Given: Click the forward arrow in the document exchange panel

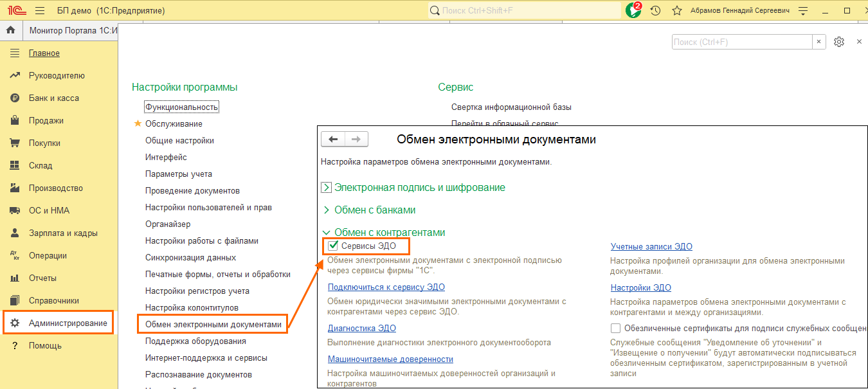Looking at the screenshot, I should [x=356, y=140].
